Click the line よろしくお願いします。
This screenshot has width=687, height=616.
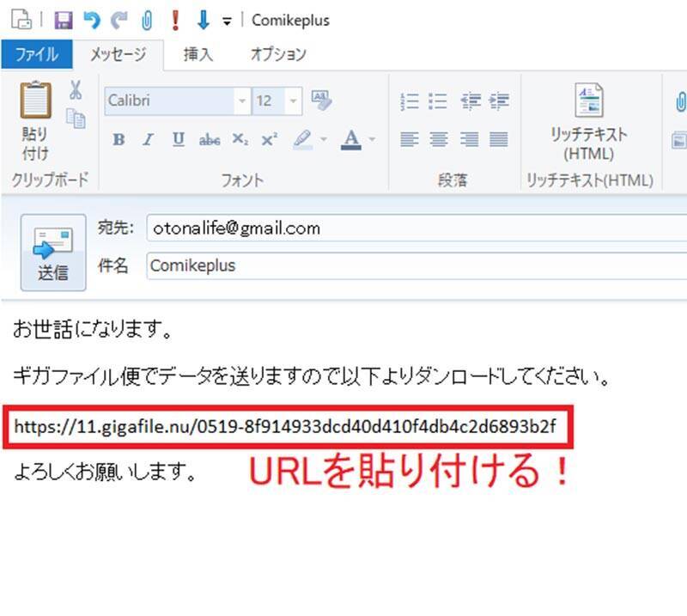(x=105, y=472)
